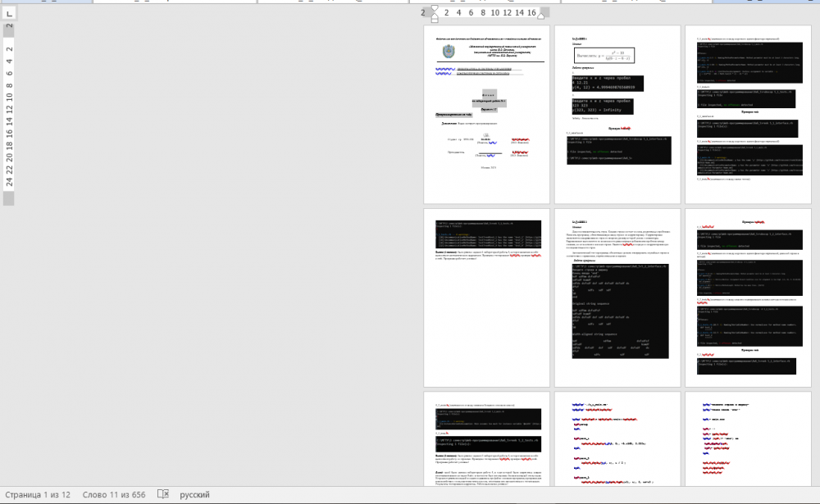Click the left indent marker below the ruler
Viewport: 820px width, 504px height.
click(x=434, y=17)
